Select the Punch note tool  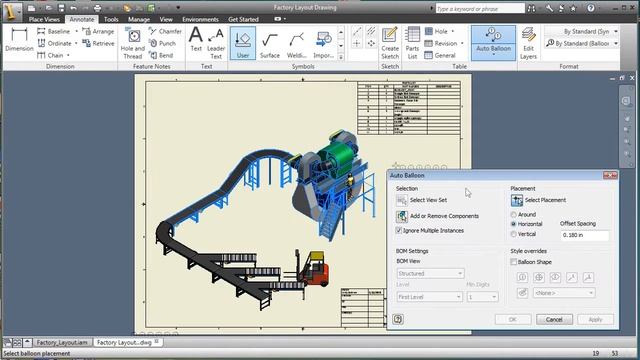[162, 43]
